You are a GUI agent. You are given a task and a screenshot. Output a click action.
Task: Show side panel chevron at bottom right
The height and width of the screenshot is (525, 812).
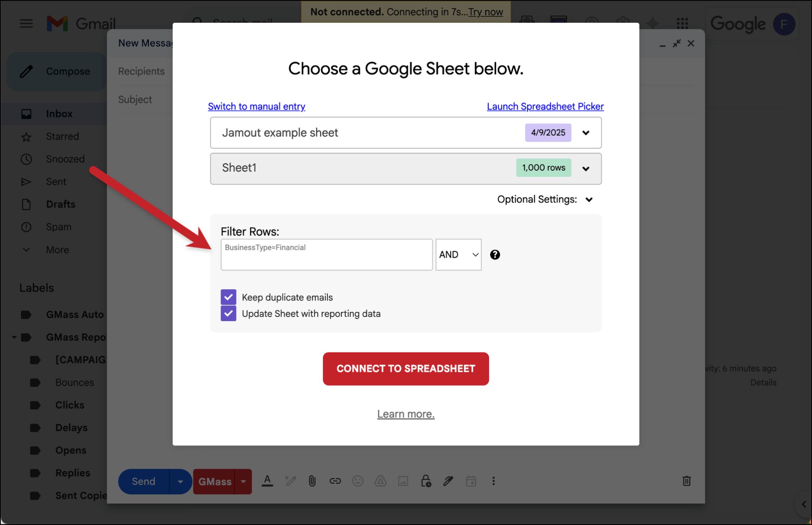[803, 505]
